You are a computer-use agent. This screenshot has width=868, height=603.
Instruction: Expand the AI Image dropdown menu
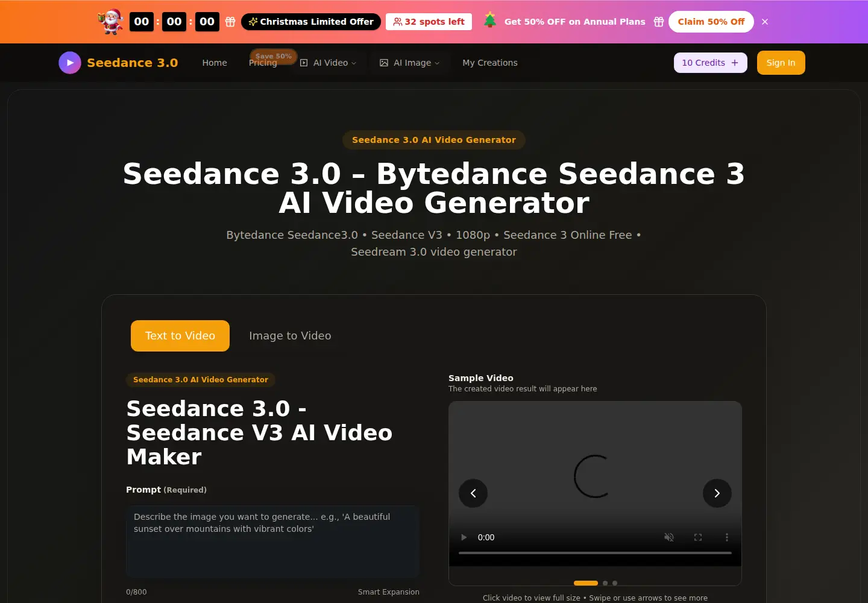[x=410, y=63]
